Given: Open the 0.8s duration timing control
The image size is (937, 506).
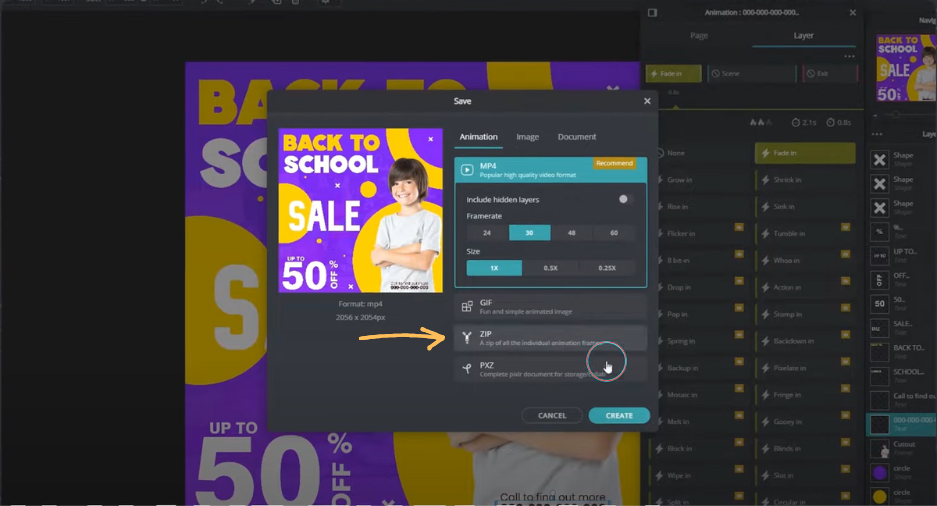Looking at the screenshot, I should (x=839, y=122).
